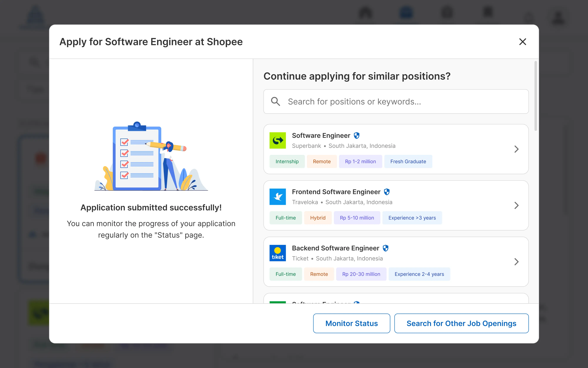Click the tiket company logo
The width and height of the screenshot is (588, 368).
(278, 253)
